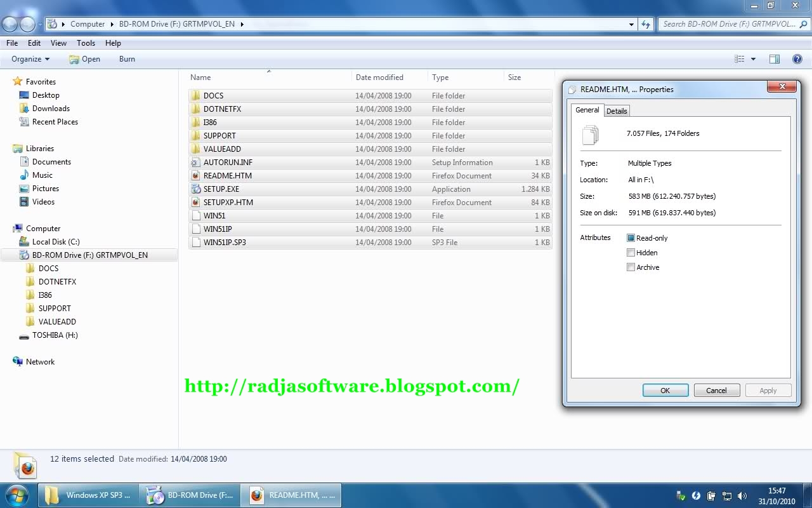Click the Burn toolbar button
This screenshot has width=812, height=508.
pyautogui.click(x=127, y=59)
